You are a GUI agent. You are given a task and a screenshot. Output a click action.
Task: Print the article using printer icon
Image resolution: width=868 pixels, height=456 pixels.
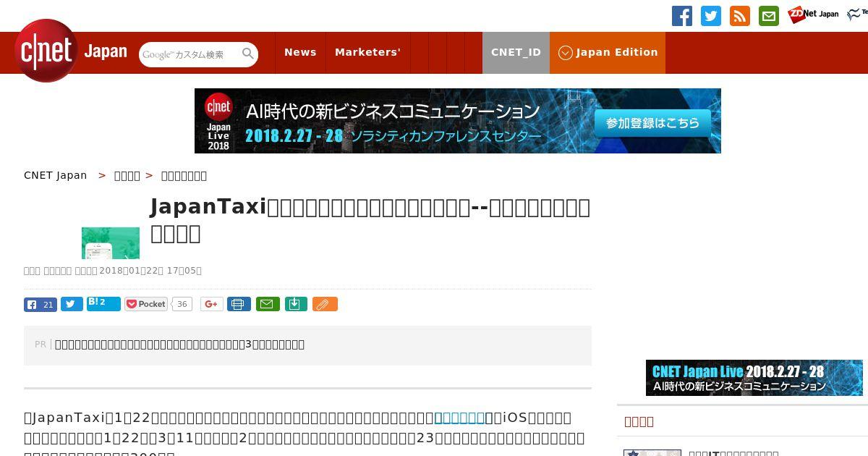click(x=239, y=304)
